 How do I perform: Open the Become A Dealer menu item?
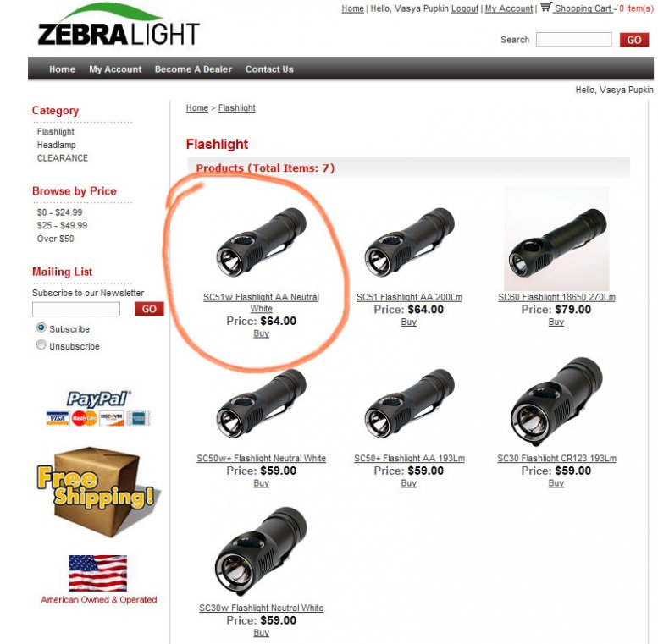(x=193, y=69)
